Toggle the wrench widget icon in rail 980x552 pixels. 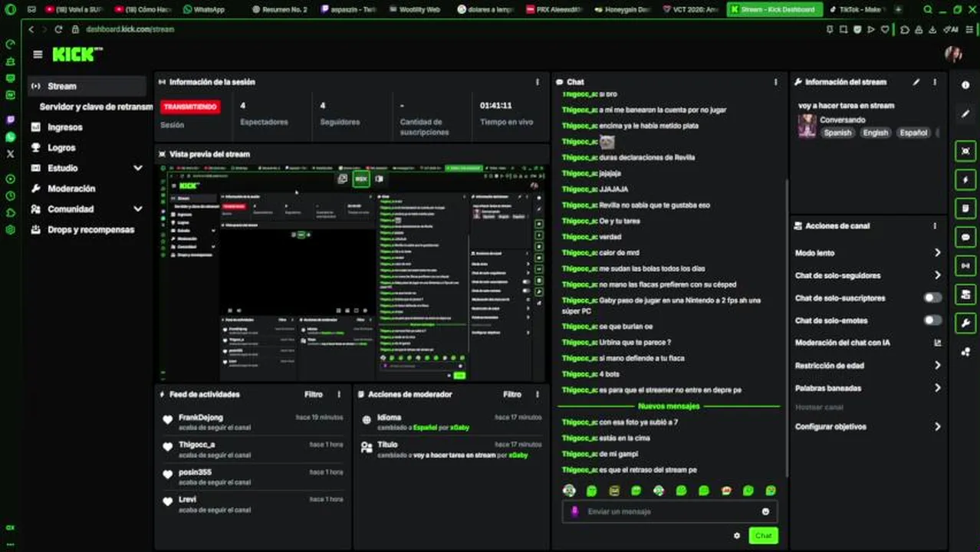click(965, 324)
